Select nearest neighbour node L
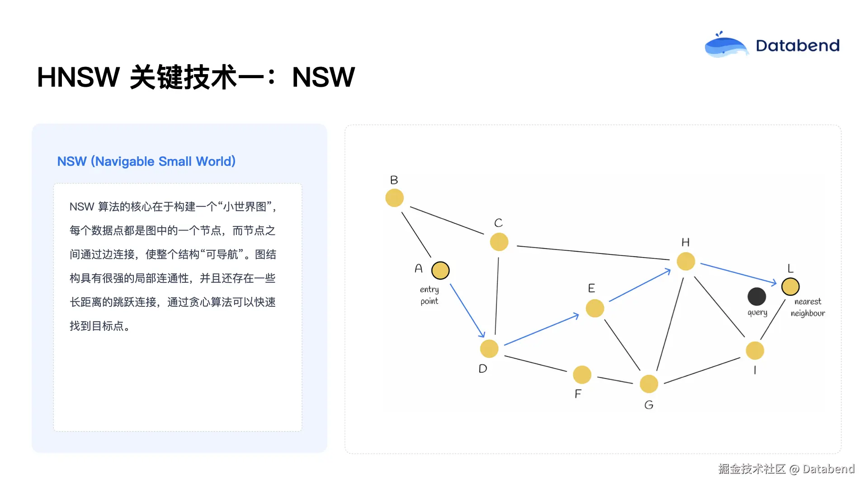 pos(790,286)
